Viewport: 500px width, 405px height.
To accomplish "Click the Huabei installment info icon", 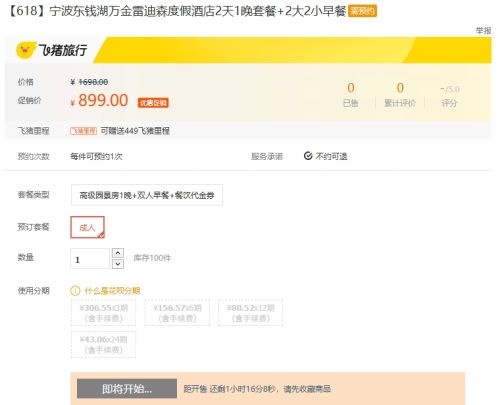I will (x=75, y=291).
